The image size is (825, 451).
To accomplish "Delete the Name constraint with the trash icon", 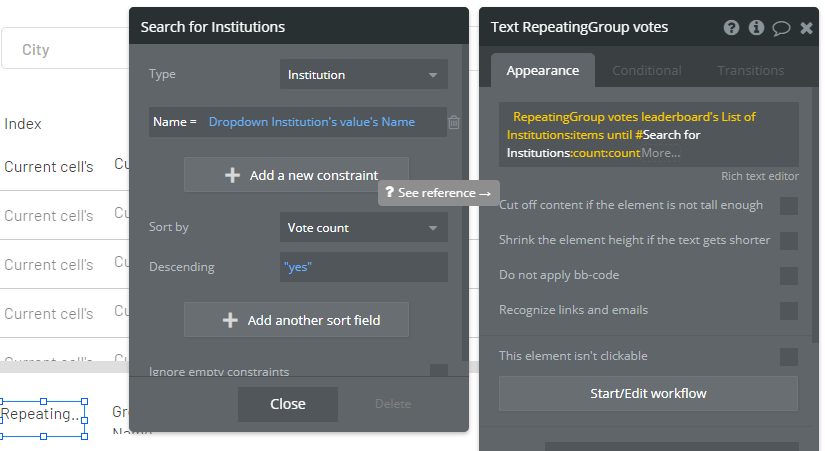I will (x=454, y=122).
